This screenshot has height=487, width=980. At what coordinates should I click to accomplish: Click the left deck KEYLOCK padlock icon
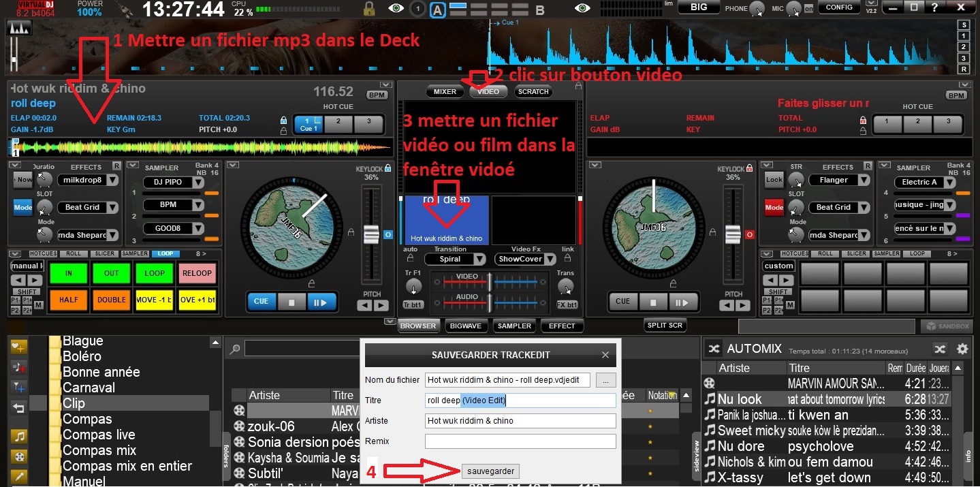pyautogui.click(x=388, y=166)
